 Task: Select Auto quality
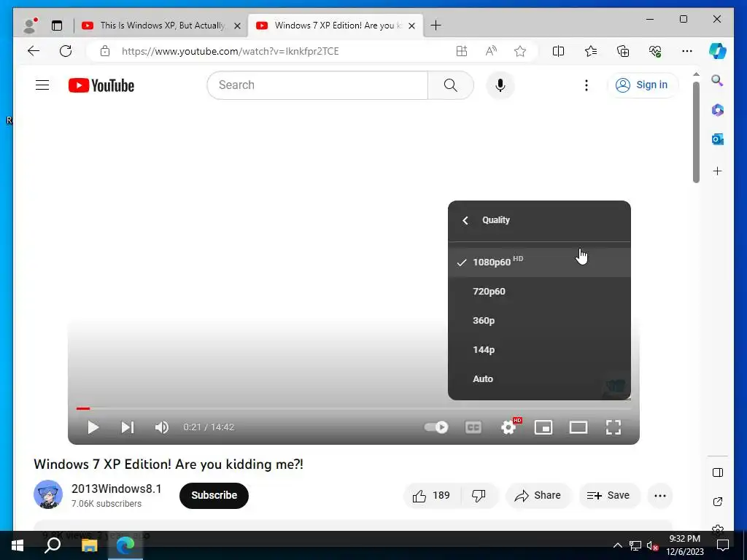click(x=539, y=379)
